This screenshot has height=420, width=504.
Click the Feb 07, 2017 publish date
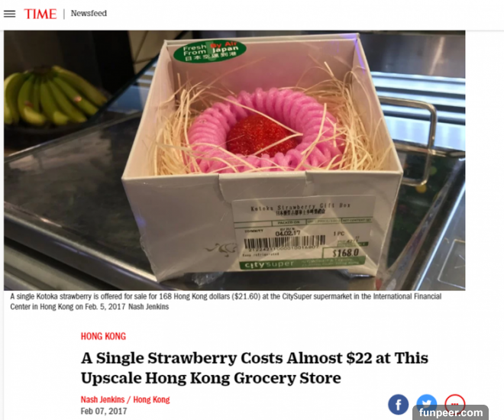104,411
